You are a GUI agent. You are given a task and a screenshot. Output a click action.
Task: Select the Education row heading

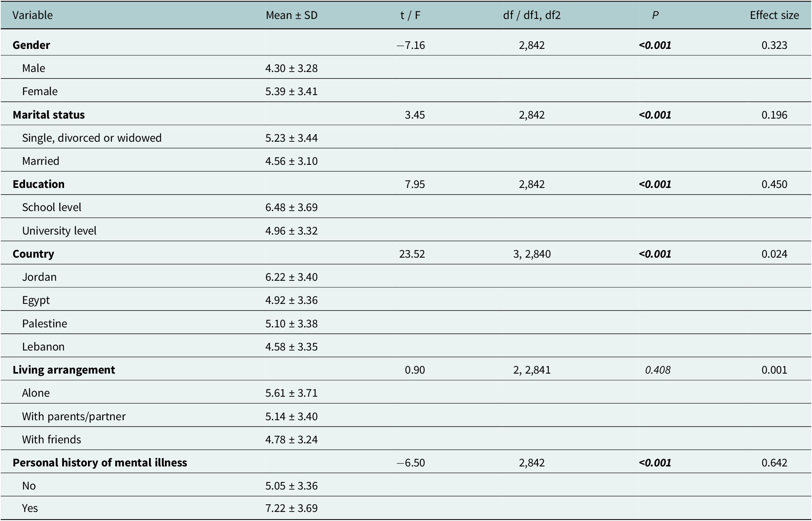tap(38, 184)
